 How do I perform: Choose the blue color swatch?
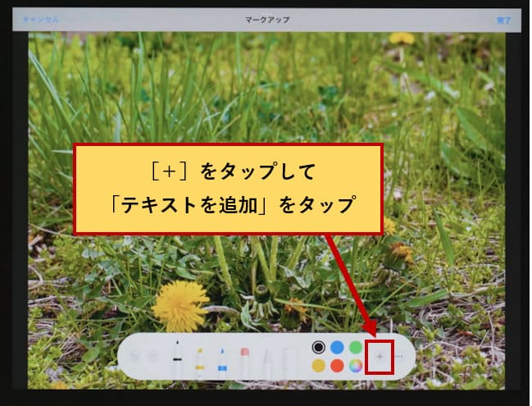pyautogui.click(x=337, y=347)
